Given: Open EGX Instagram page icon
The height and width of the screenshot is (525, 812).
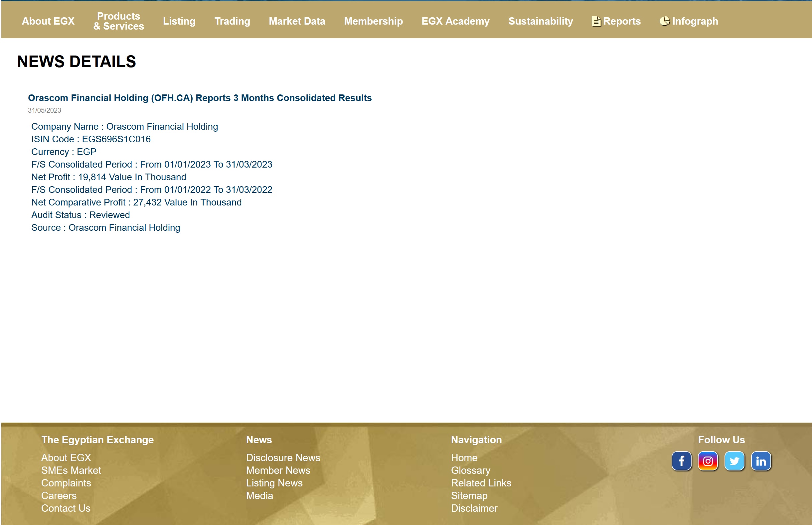Looking at the screenshot, I should pyautogui.click(x=708, y=461).
